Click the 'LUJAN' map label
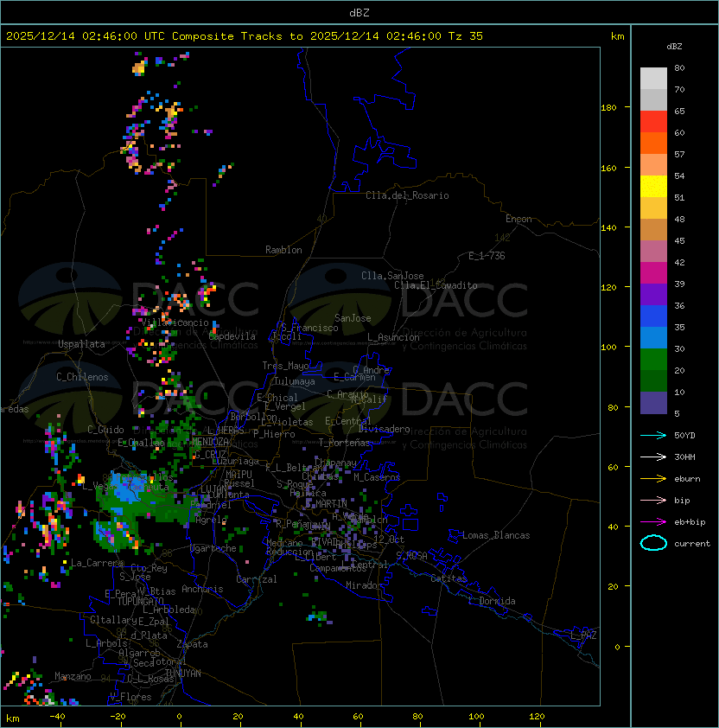This screenshot has width=719, height=728. pos(214,489)
